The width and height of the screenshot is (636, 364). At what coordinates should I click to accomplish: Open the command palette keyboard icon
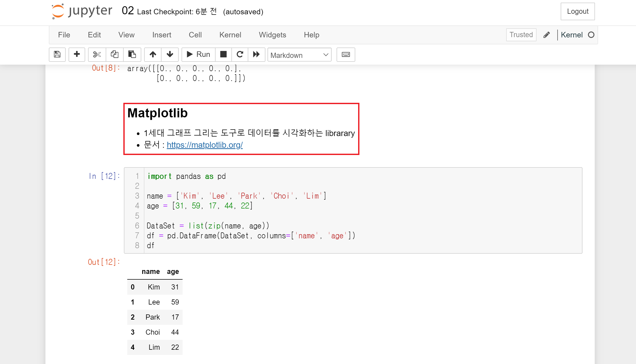(346, 54)
